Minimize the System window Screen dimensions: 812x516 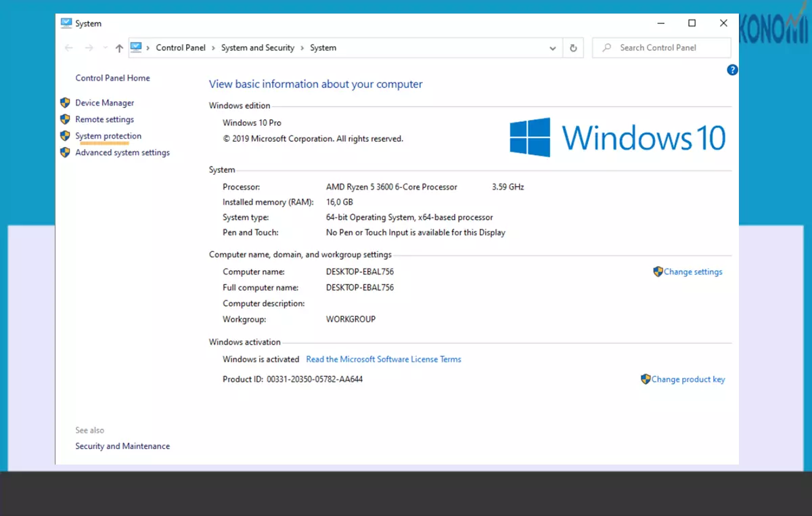[660, 23]
